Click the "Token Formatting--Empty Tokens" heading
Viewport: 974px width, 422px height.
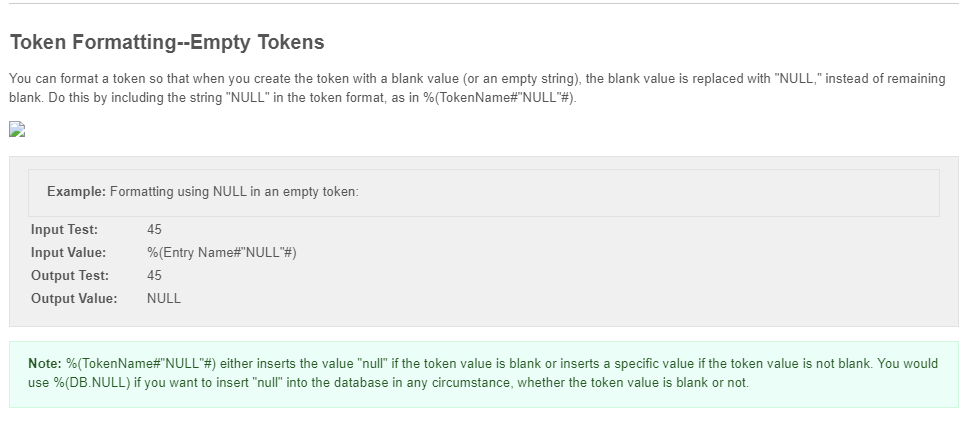coord(167,42)
